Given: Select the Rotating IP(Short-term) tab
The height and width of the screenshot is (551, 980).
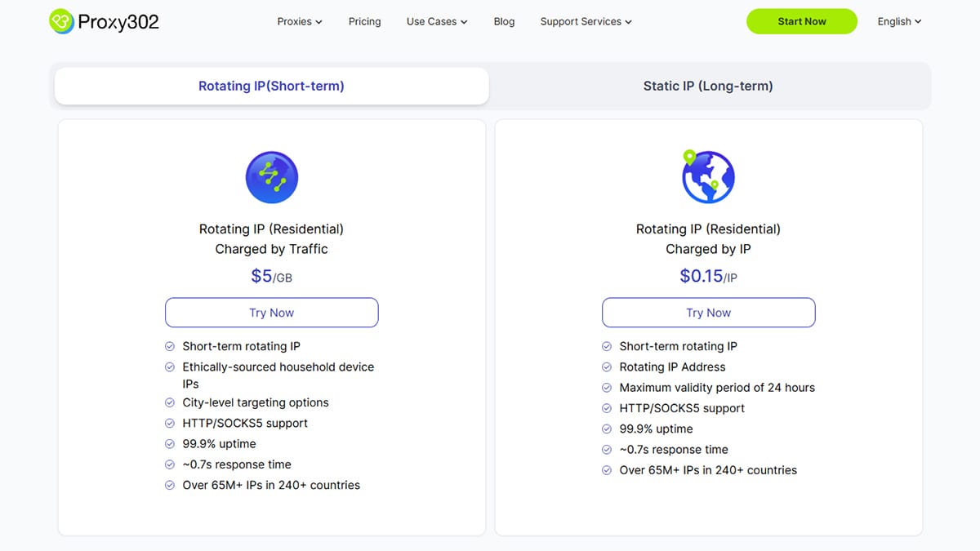Looking at the screenshot, I should point(271,86).
